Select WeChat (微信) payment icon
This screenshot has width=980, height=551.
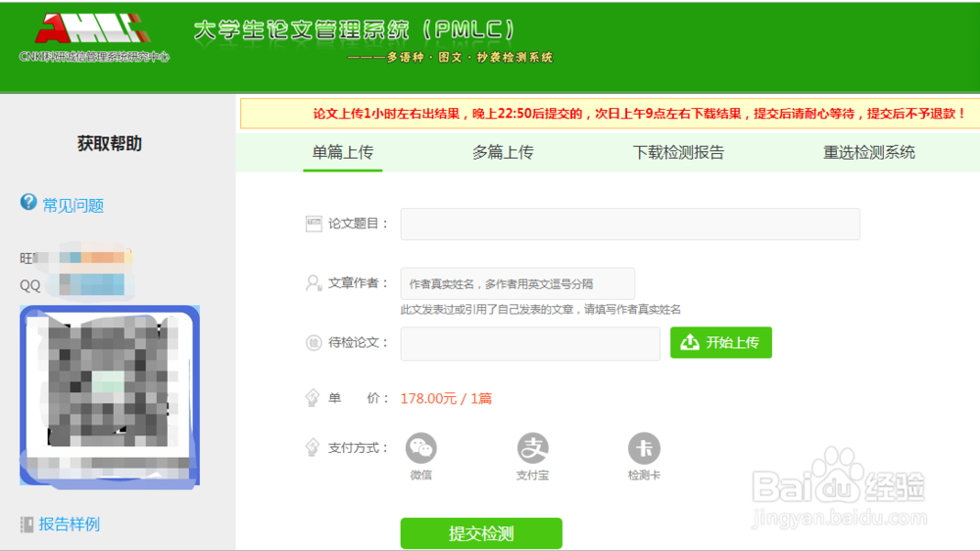[x=421, y=448]
